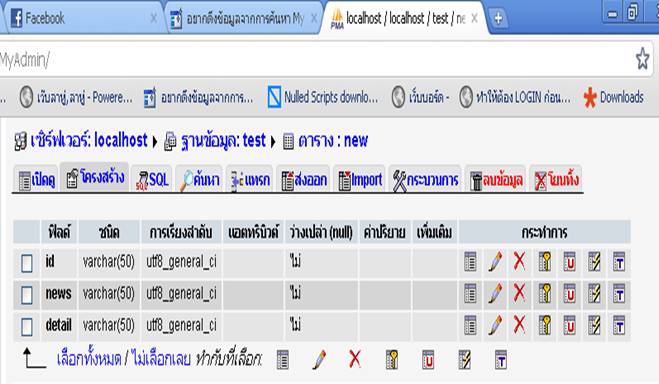Viewport: 659px width, 384px height.
Task: Open ทำให้ต้อง LOGIN ก่อน bookmark
Action: pos(515,97)
